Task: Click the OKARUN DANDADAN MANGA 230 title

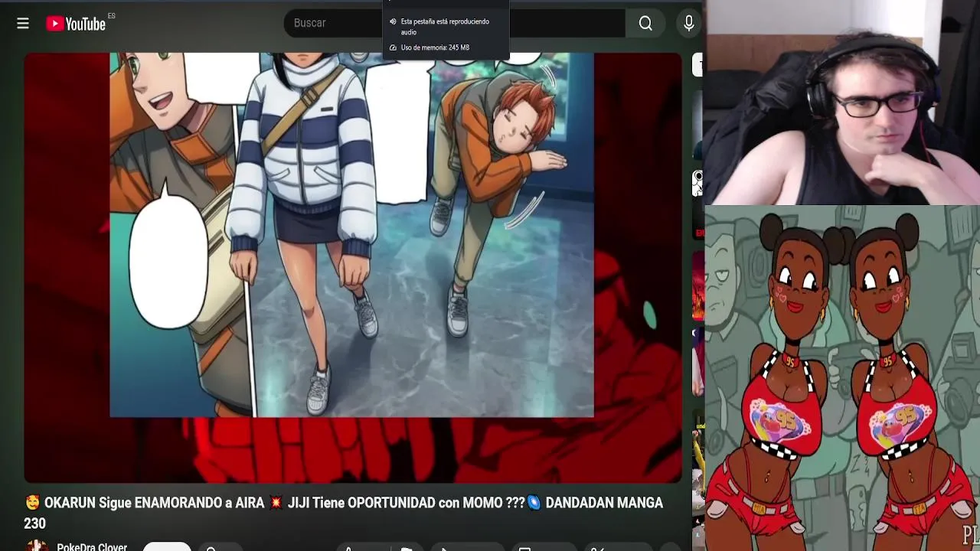Action: [344, 513]
